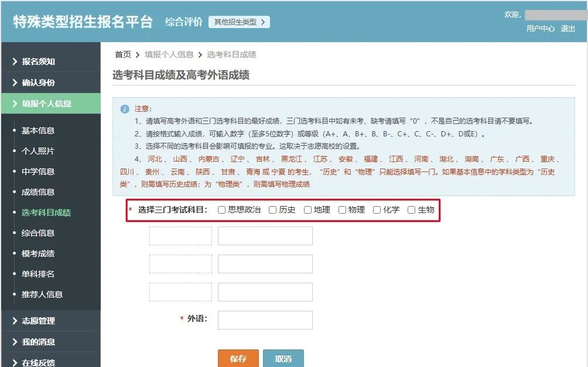Open 中学信息 in the sidebar
Screen dimensions: 588x367
pos(38,172)
